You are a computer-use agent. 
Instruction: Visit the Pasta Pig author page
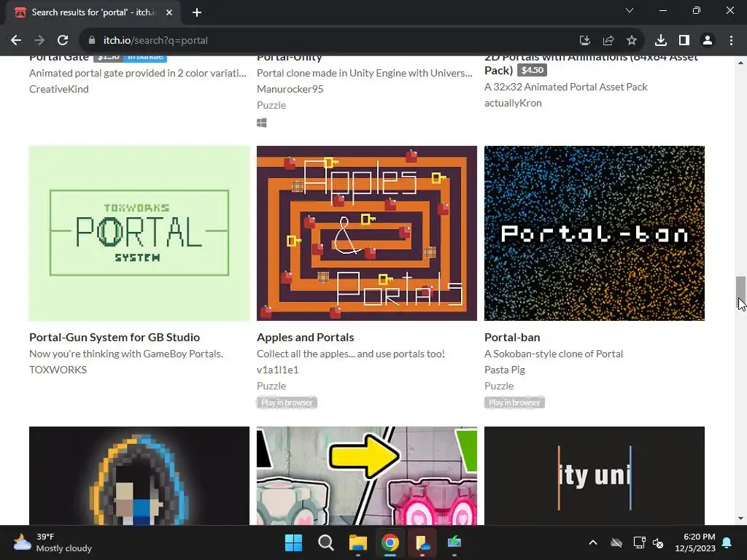tap(505, 370)
